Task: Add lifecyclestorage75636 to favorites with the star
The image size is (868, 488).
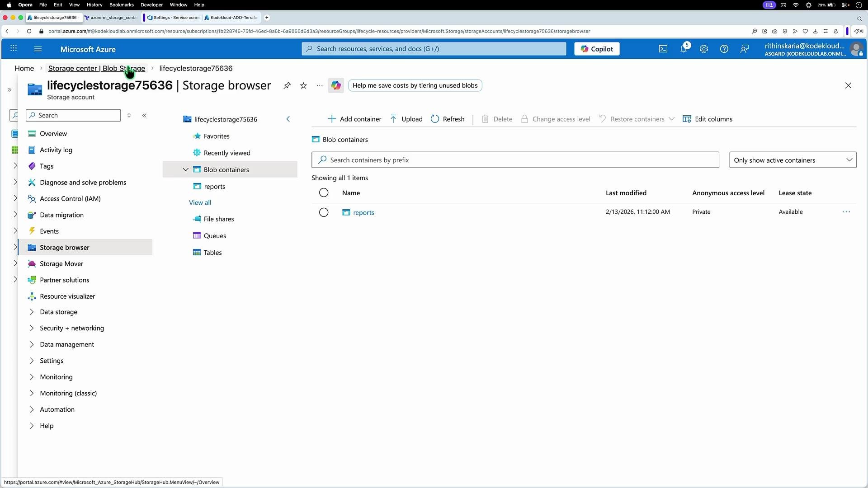Action: [303, 85]
